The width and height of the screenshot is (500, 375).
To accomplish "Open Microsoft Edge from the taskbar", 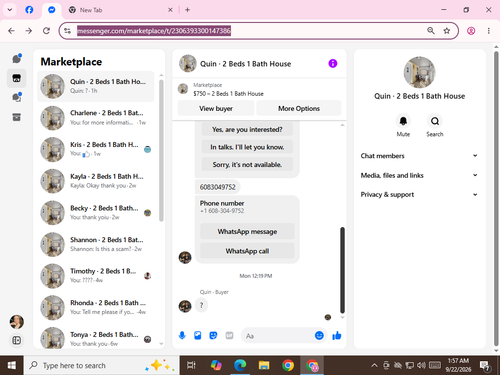I will click(x=240, y=365).
